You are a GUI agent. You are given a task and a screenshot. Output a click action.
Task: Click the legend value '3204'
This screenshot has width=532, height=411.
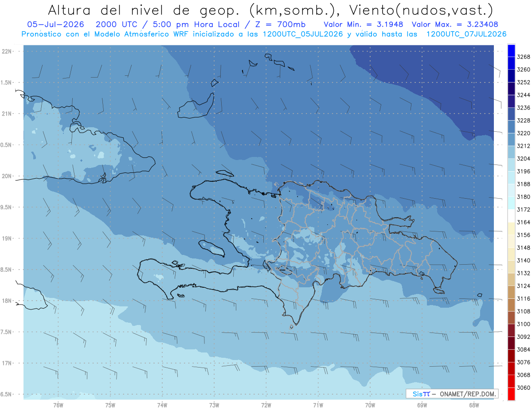coord(524,158)
